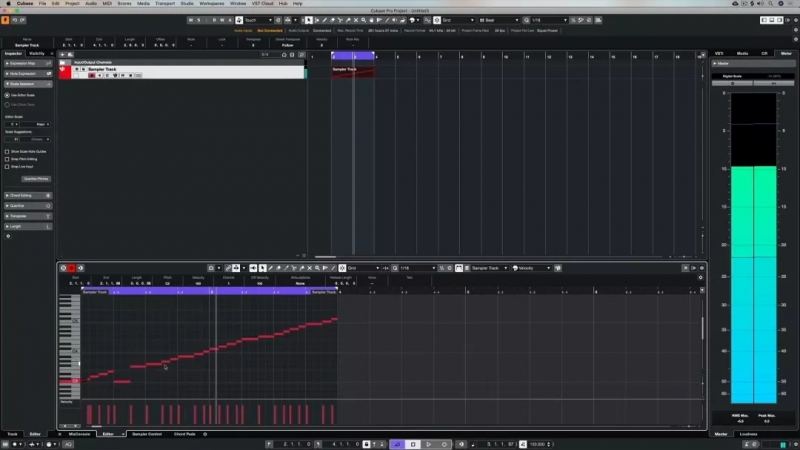Switch to the MixConsole lower zone tab

tap(79, 434)
